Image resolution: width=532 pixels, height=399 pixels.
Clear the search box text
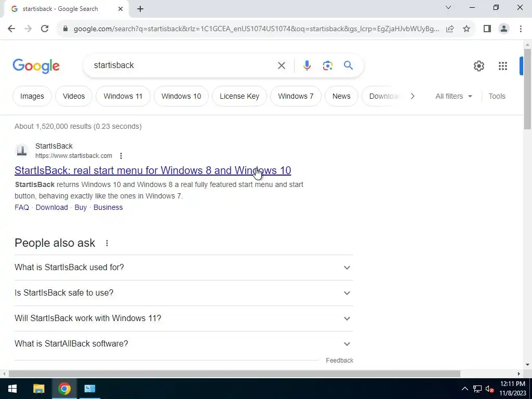pos(281,65)
